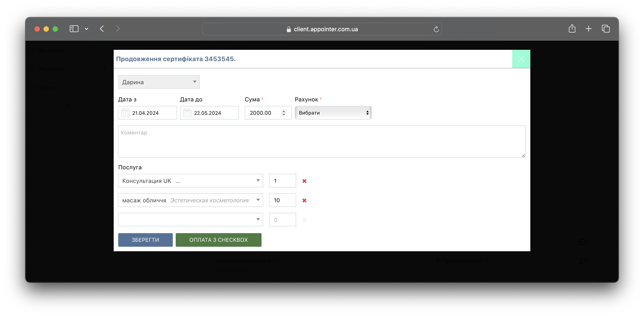
Task: Click into the Коментар text area
Action: [322, 142]
